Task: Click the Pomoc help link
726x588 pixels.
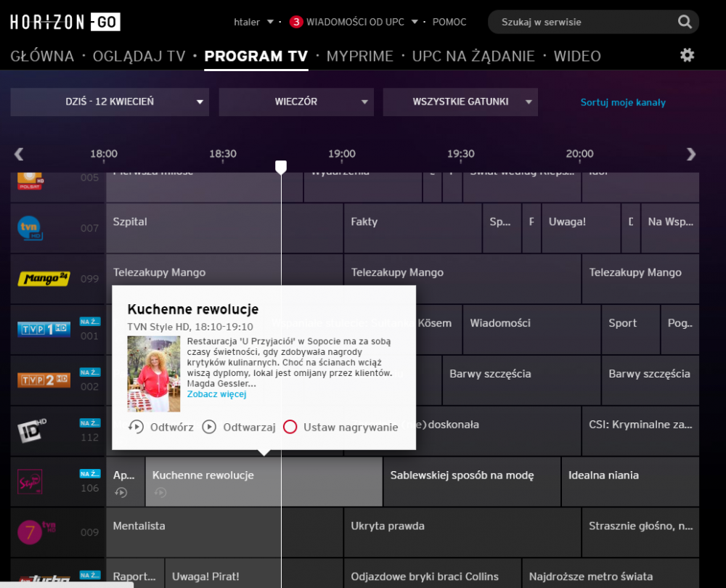Action: coord(449,22)
